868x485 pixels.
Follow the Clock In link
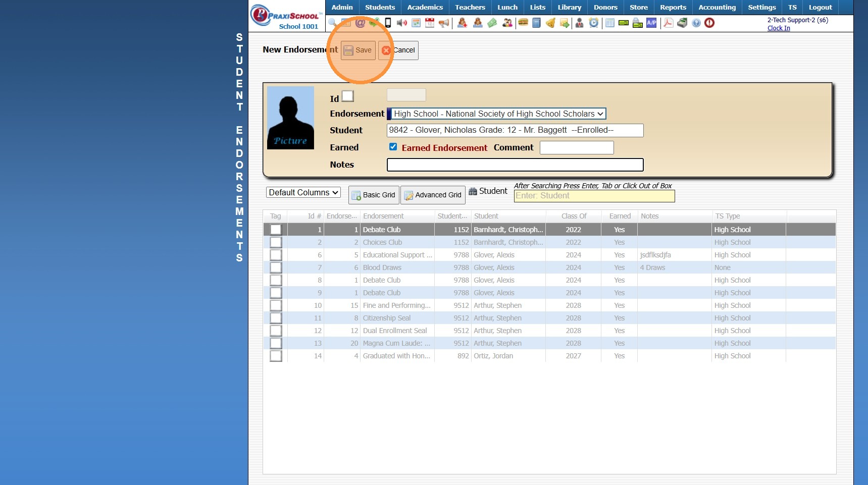click(x=778, y=28)
